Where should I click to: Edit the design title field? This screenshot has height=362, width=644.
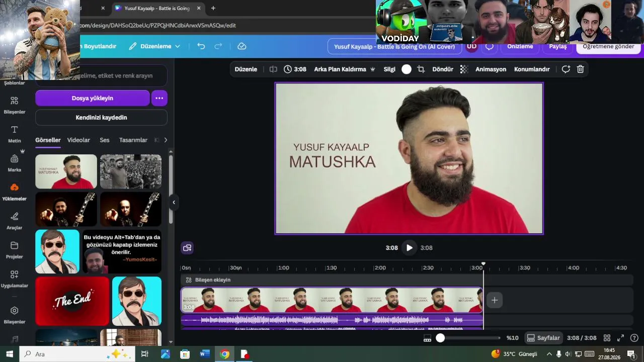pyautogui.click(x=394, y=47)
